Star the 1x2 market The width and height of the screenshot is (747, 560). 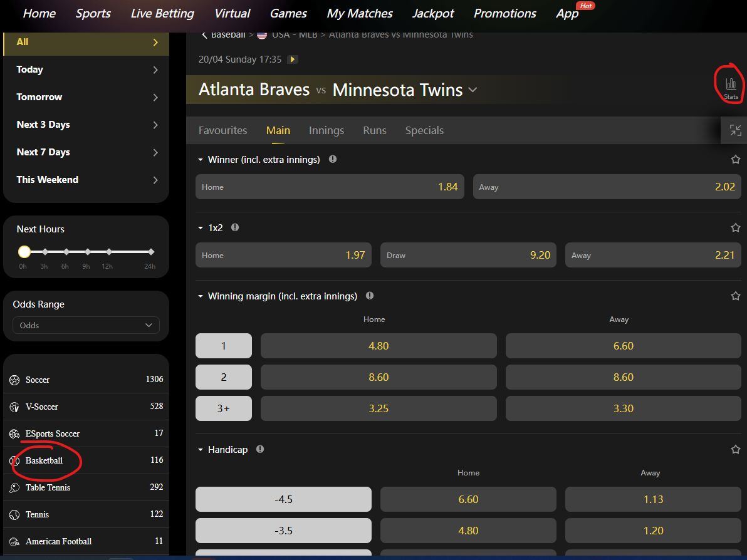click(736, 227)
